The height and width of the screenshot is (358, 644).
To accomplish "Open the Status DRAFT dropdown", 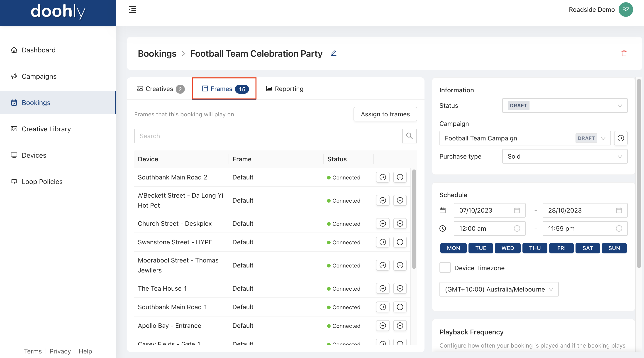I will (x=564, y=105).
